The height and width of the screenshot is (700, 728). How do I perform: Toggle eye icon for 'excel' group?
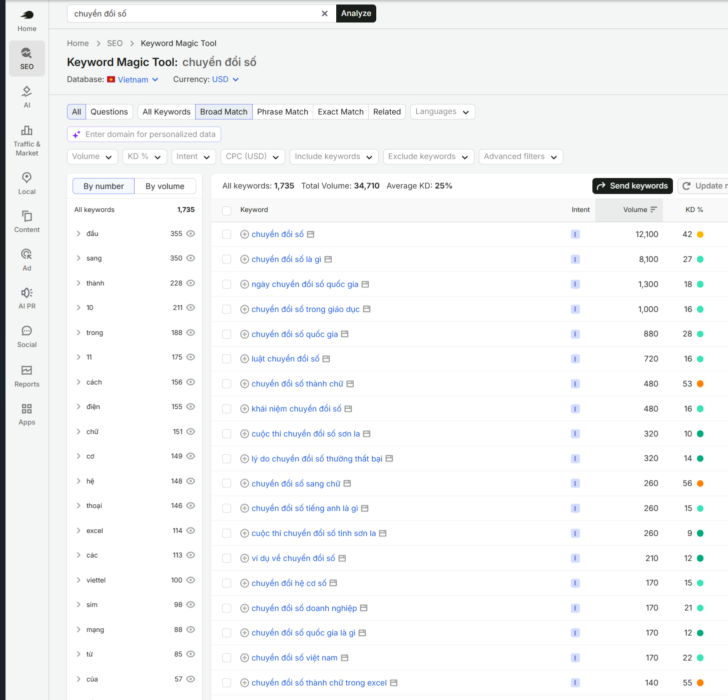point(191,530)
